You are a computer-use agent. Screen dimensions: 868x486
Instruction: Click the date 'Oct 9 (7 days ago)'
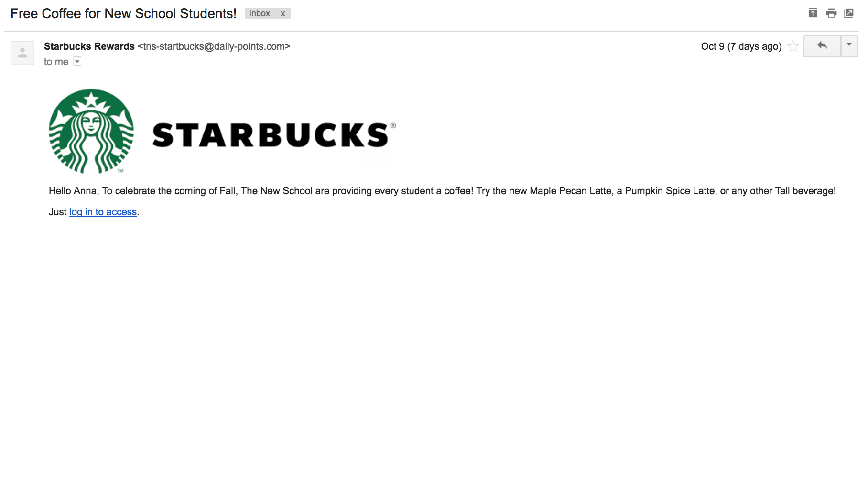pyautogui.click(x=741, y=46)
